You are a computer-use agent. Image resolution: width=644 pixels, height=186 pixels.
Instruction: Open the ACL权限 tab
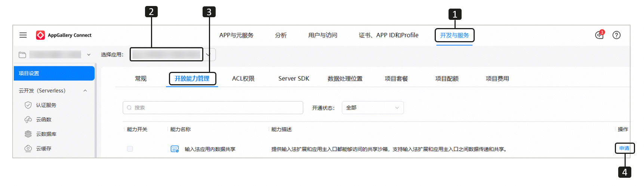coord(243,79)
